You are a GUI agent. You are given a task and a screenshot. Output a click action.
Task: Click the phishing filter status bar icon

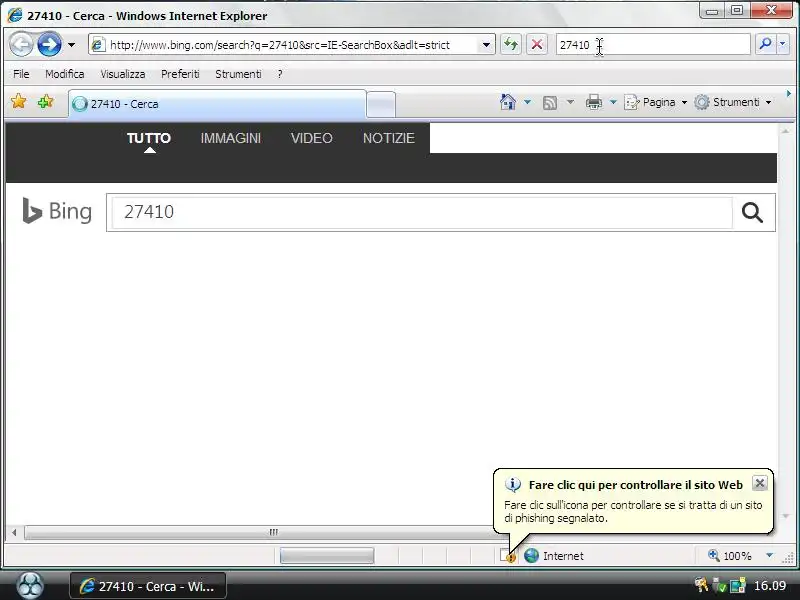[508, 556]
